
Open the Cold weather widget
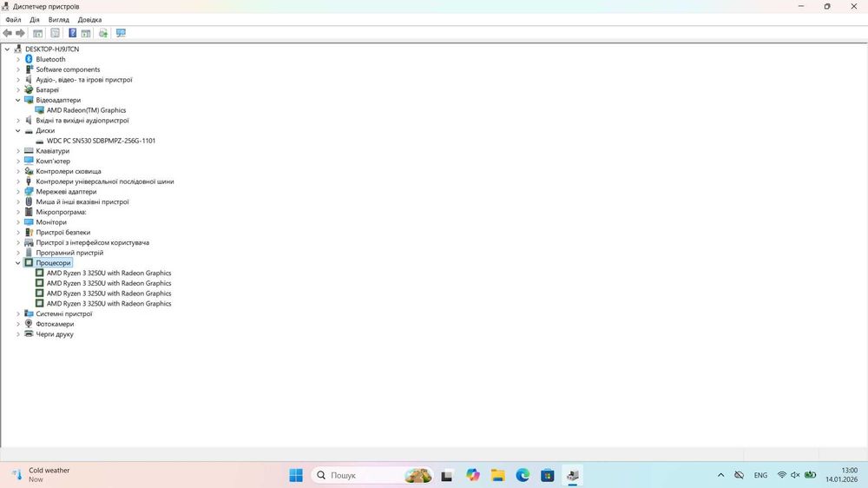coord(41,475)
